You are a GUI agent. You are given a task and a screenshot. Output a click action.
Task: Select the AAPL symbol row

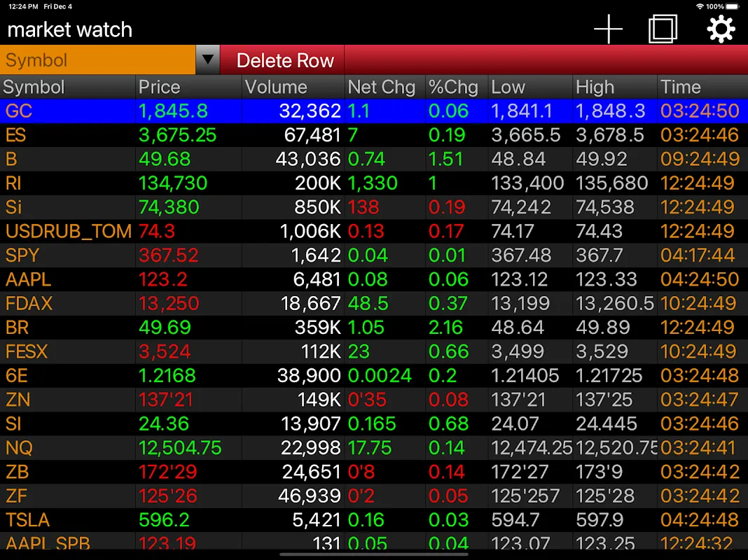click(29, 279)
